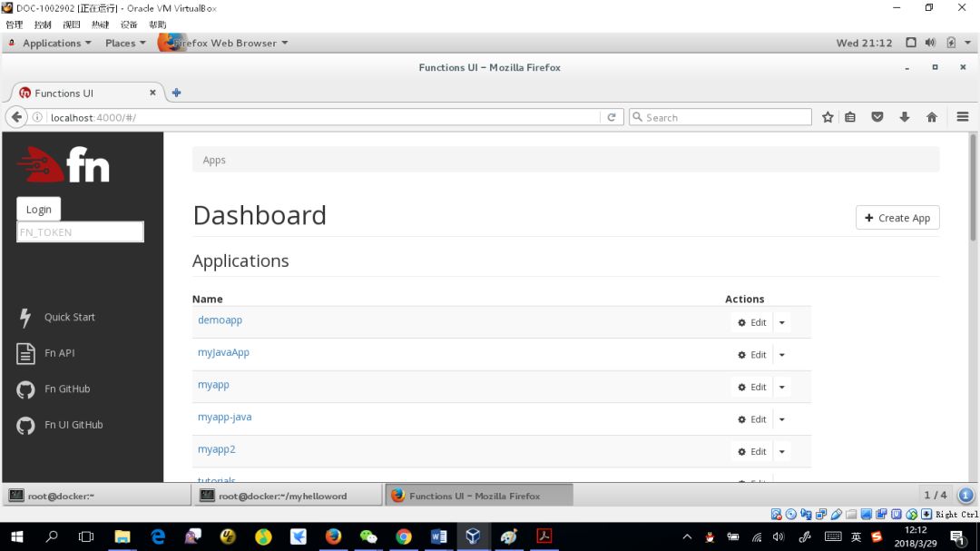Click the Apps breadcrumb
This screenshot has height=551, width=980.
tap(214, 160)
